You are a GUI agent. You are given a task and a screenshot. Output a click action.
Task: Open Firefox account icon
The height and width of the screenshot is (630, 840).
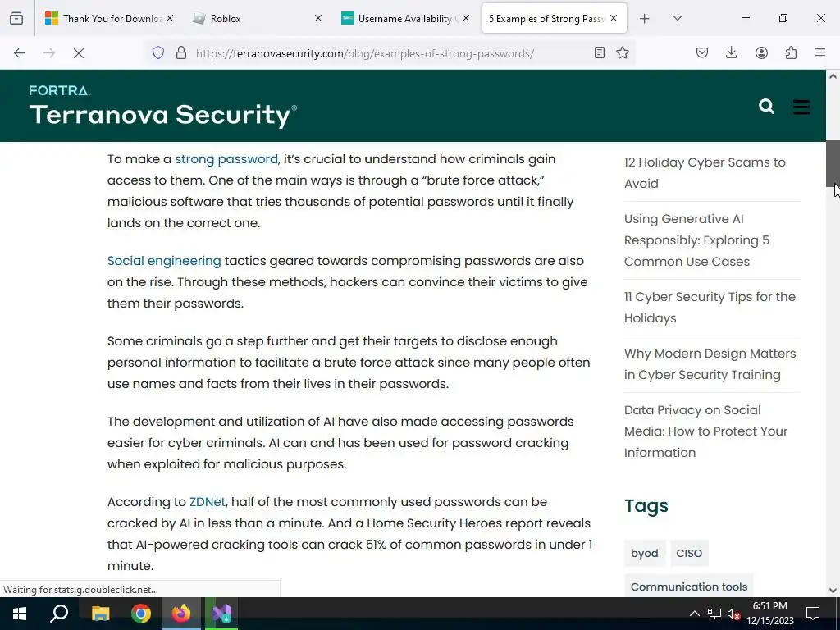(x=761, y=52)
